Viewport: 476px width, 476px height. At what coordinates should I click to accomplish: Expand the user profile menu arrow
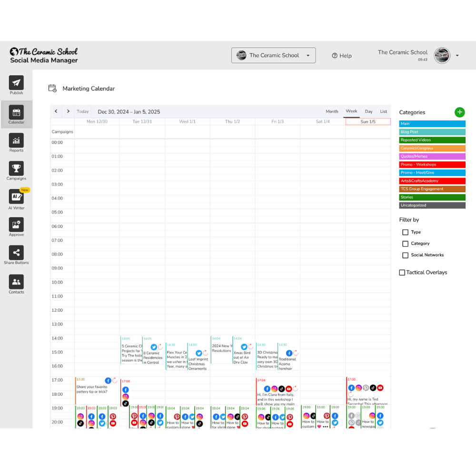457,56
